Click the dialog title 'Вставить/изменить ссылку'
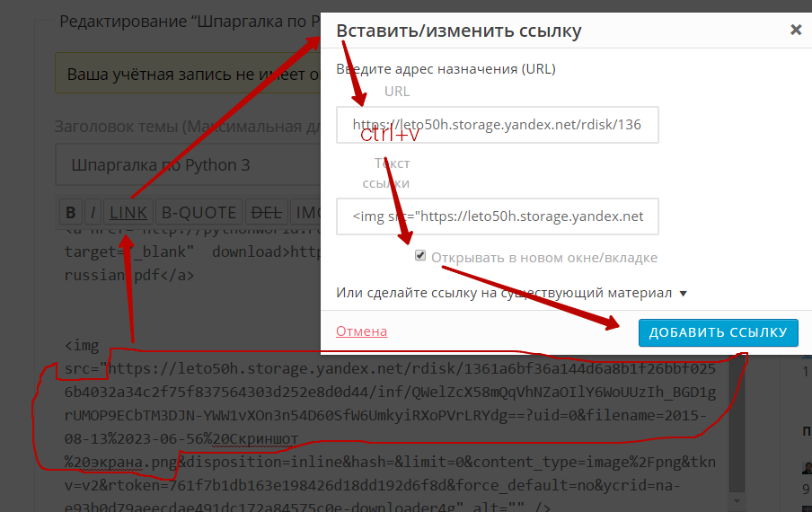 (459, 31)
